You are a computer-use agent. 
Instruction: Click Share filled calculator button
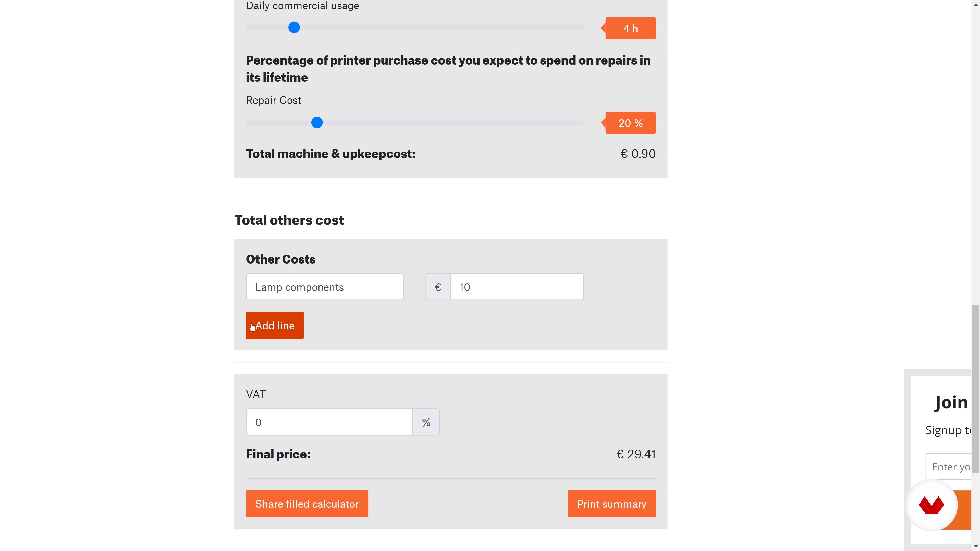coord(307,504)
